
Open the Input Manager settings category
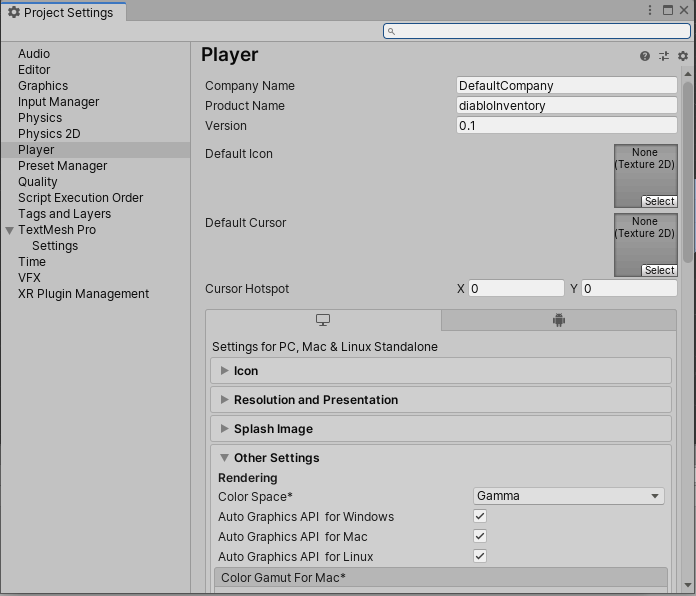click(x=58, y=102)
